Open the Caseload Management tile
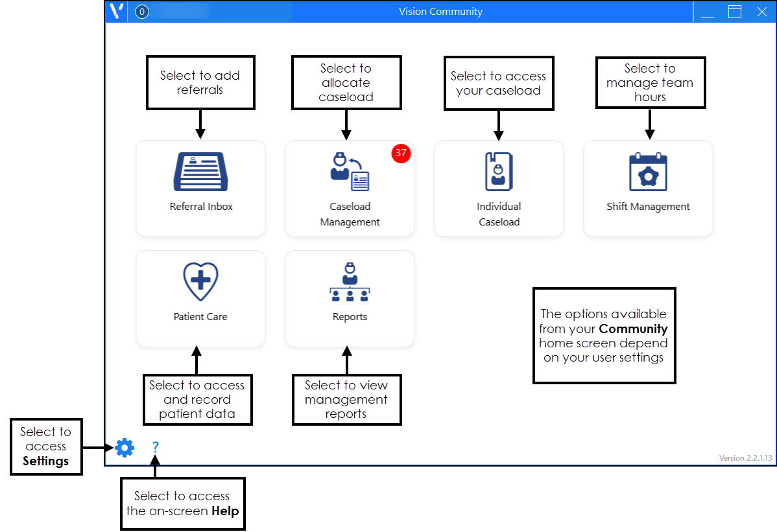This screenshot has width=777, height=532. 350,189
